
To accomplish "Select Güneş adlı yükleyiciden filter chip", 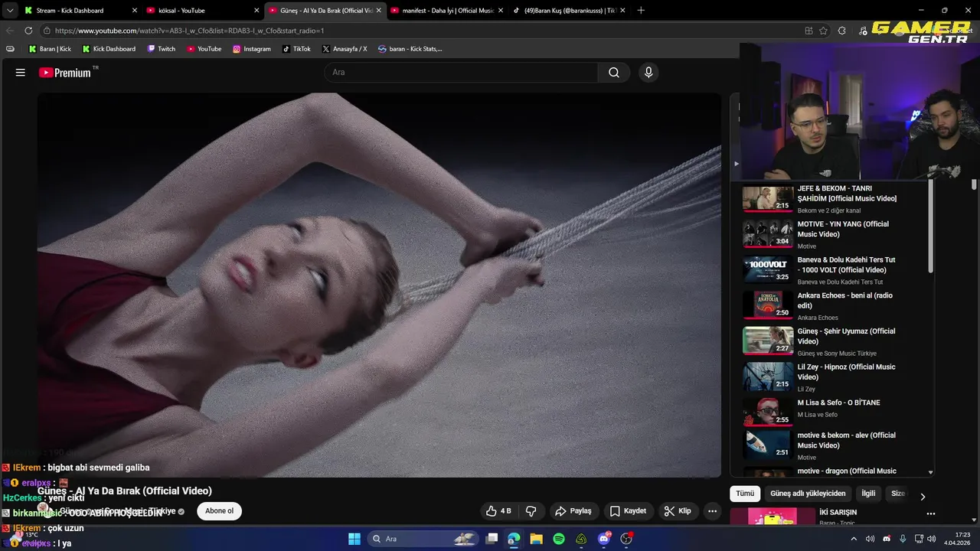I will tap(808, 494).
